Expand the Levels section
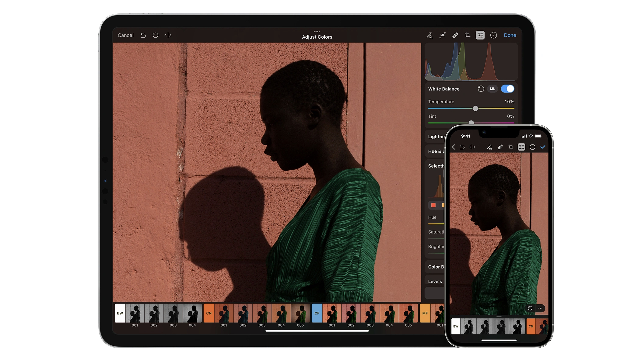This screenshot has height=364, width=638. click(435, 281)
